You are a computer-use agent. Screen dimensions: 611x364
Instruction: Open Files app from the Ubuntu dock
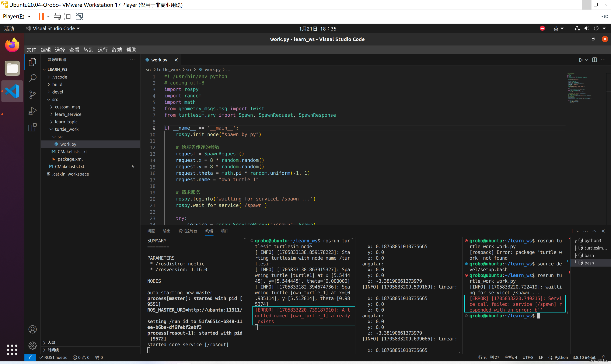point(12,68)
